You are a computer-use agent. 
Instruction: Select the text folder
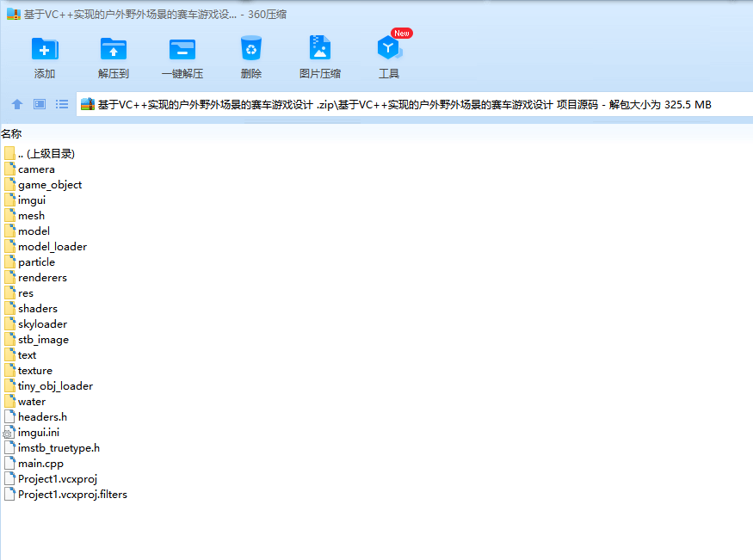(21, 355)
